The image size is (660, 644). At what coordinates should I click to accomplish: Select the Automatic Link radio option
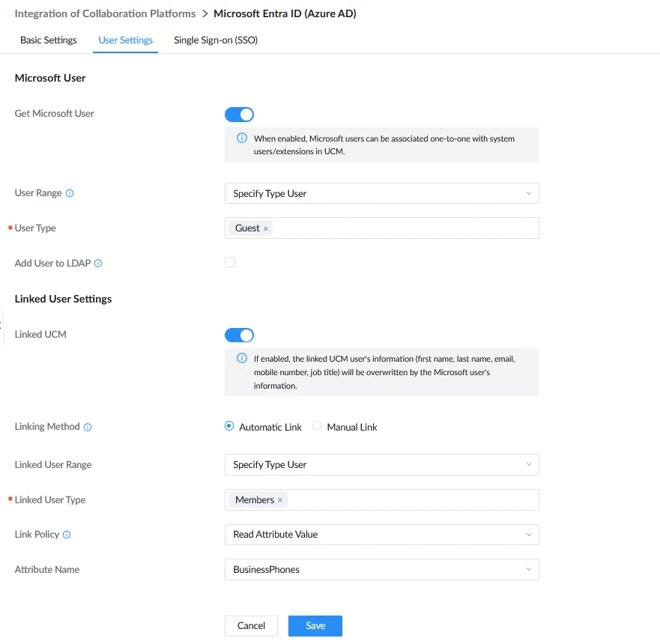[229, 426]
